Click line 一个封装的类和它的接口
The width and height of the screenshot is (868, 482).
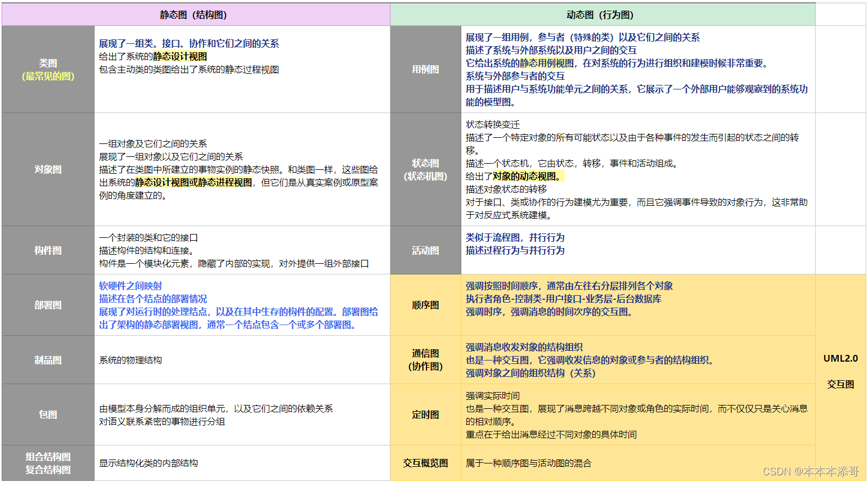pyautogui.click(x=149, y=237)
